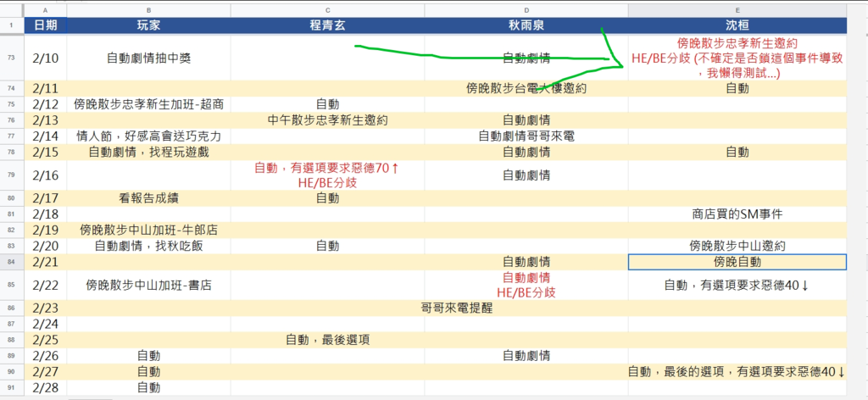Select cell 商店買的SM事件
Image resolution: width=868 pixels, height=400 pixels.
click(737, 214)
